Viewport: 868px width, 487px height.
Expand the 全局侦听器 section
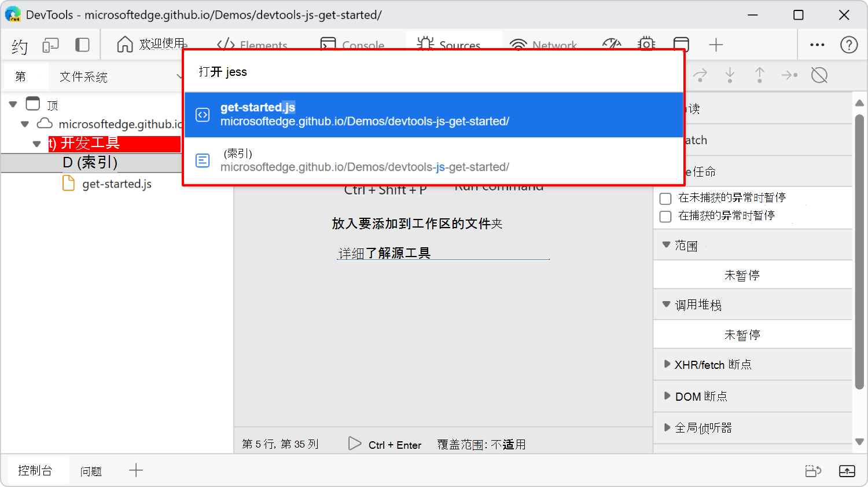(x=667, y=427)
